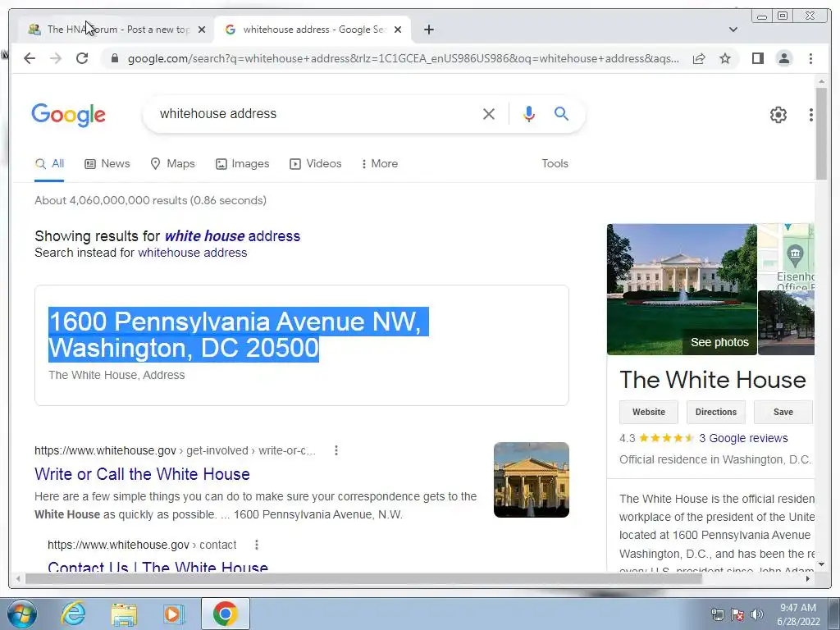Screen dimensions: 840x630
Task: Bookmark this page with the star
Action: 725,58
